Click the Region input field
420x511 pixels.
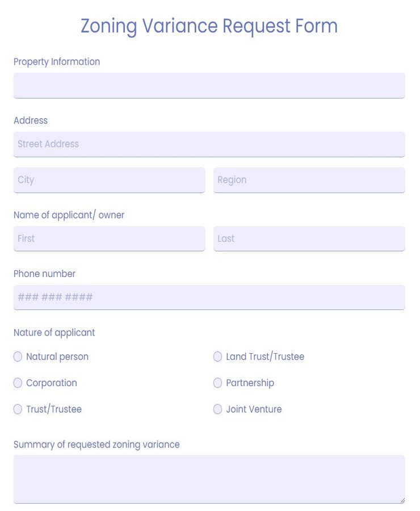point(309,180)
